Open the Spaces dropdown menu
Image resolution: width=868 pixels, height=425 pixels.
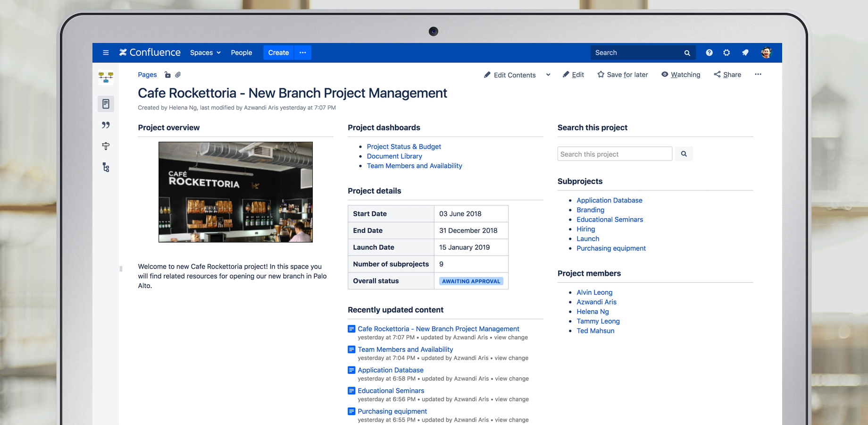point(205,52)
